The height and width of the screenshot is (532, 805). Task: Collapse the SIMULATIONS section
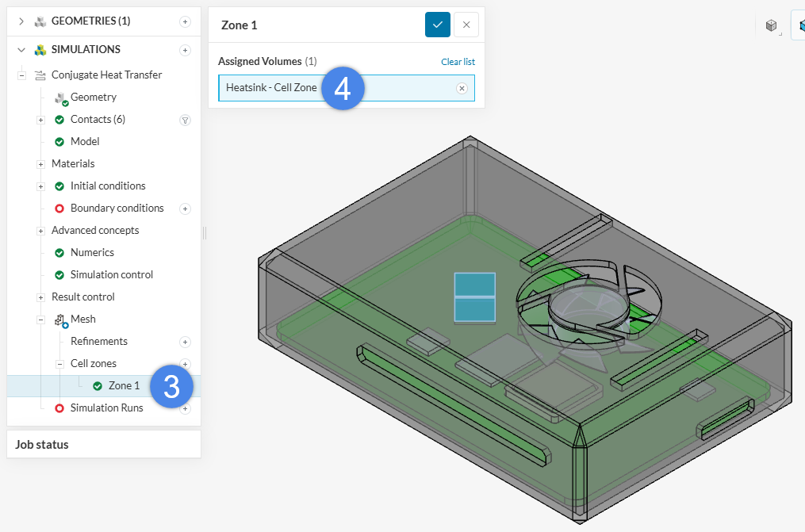[21, 50]
